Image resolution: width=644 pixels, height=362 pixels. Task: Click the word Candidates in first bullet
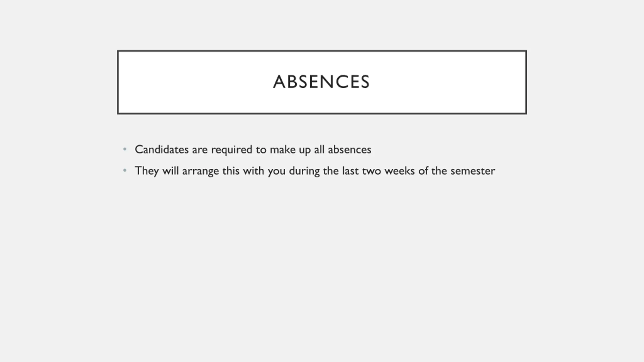[162, 149]
